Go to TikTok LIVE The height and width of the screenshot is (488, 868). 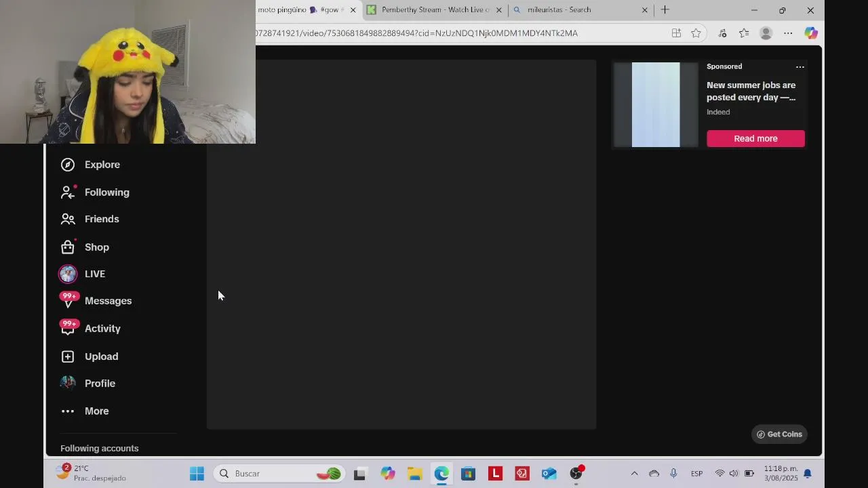pos(82,274)
